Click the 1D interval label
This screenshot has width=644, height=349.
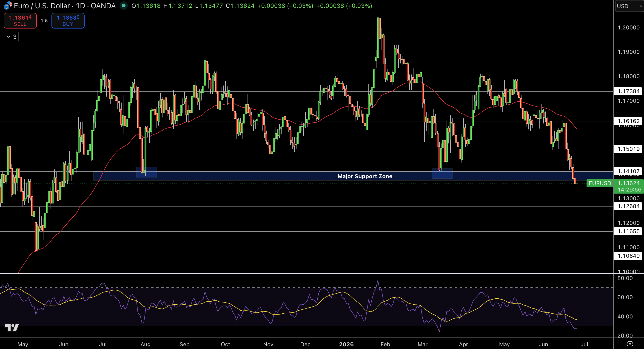pos(80,6)
